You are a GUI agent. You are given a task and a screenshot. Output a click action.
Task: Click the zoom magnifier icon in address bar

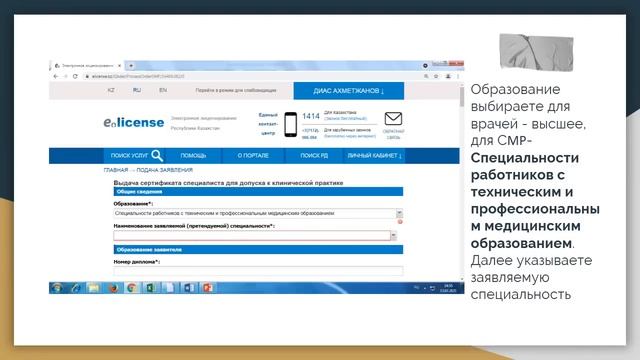426,76
